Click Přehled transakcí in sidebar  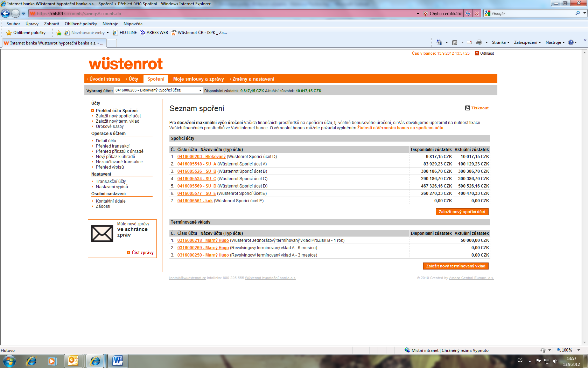click(112, 146)
